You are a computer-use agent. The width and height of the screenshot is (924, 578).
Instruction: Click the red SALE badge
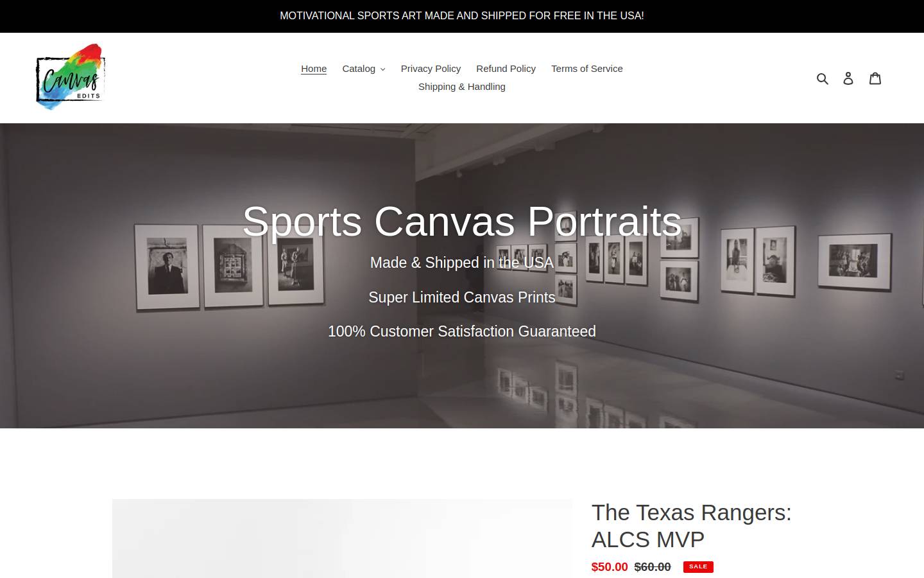698,566
